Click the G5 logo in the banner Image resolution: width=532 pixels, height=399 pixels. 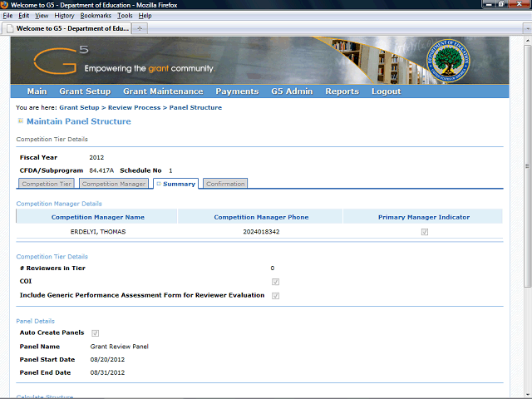tap(61, 61)
